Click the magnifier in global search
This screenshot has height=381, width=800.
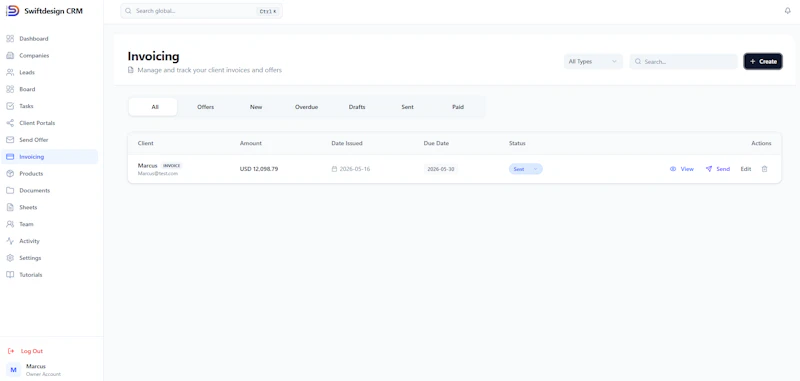coord(128,11)
